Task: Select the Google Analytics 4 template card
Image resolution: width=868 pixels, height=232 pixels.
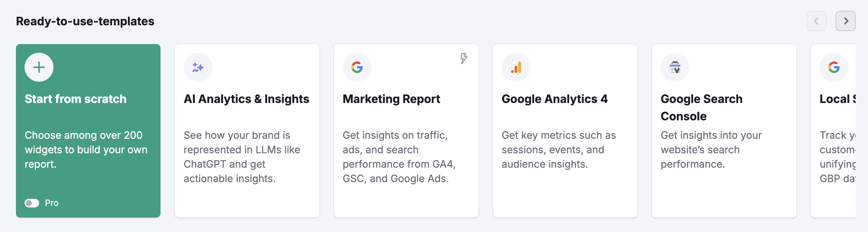Action: coord(565,130)
